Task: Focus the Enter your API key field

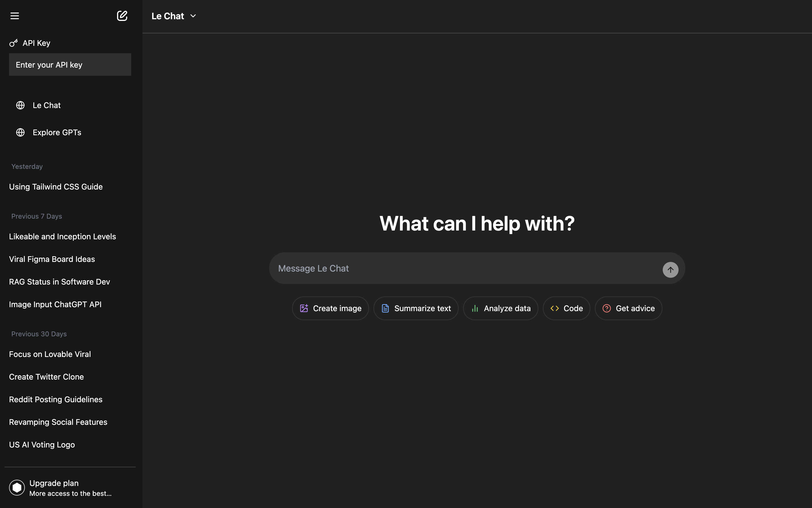Action: [70, 64]
